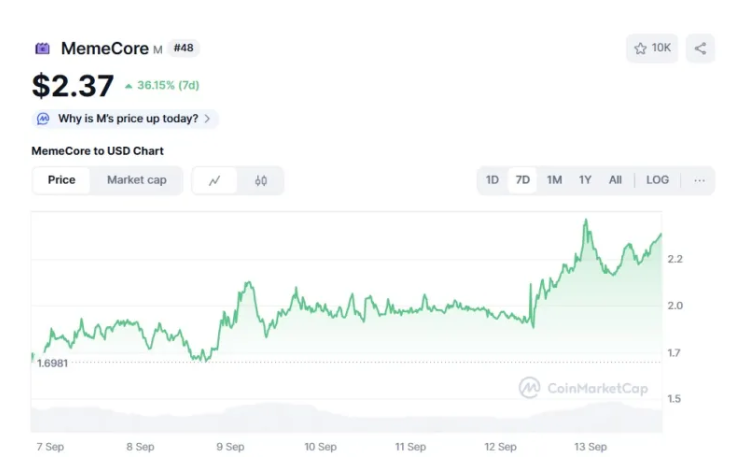
Task: Click the 13 Sep price peak on chart
Action: click(x=585, y=221)
